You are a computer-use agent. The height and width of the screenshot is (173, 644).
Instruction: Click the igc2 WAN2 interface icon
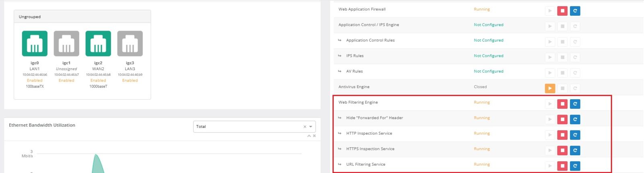(98, 44)
